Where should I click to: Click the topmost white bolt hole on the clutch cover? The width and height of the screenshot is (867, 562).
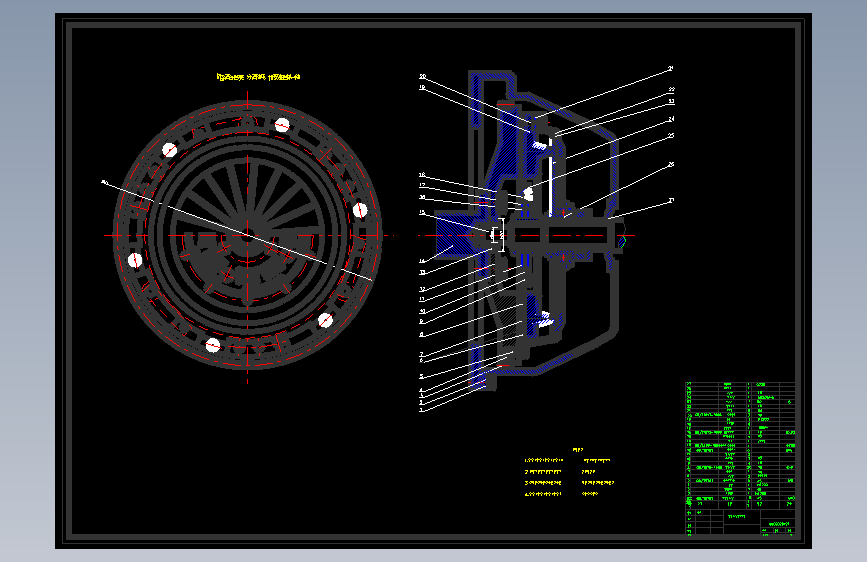[282, 125]
